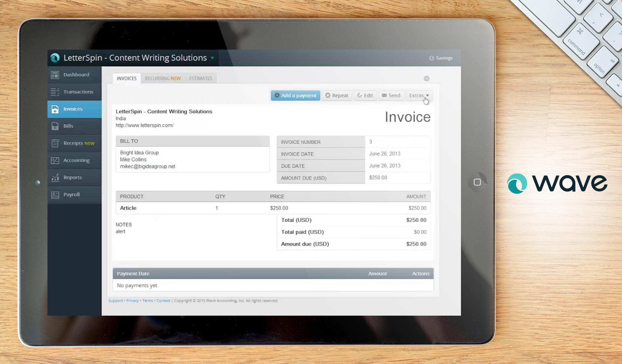622x364 pixels.
Task: Open the ESTIMATES tab
Action: point(201,78)
